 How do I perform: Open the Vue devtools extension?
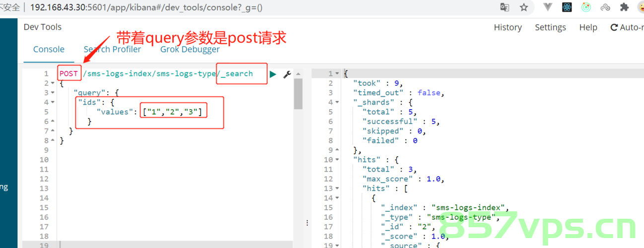(548, 7)
